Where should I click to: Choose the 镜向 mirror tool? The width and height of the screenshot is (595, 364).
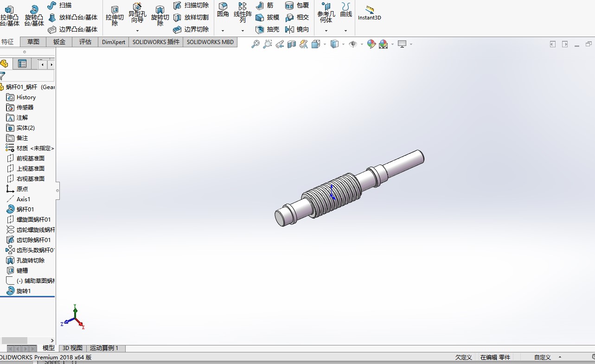tap(297, 29)
